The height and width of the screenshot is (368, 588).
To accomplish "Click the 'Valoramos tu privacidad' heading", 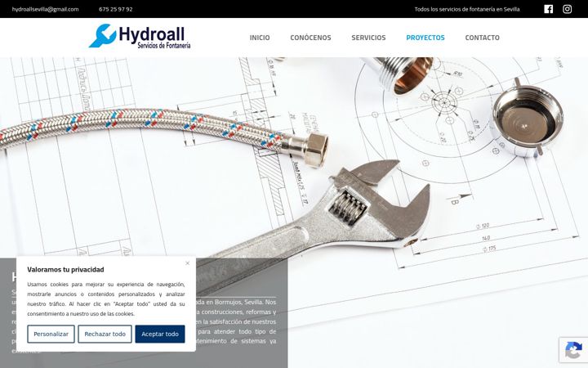I will pyautogui.click(x=65, y=269).
